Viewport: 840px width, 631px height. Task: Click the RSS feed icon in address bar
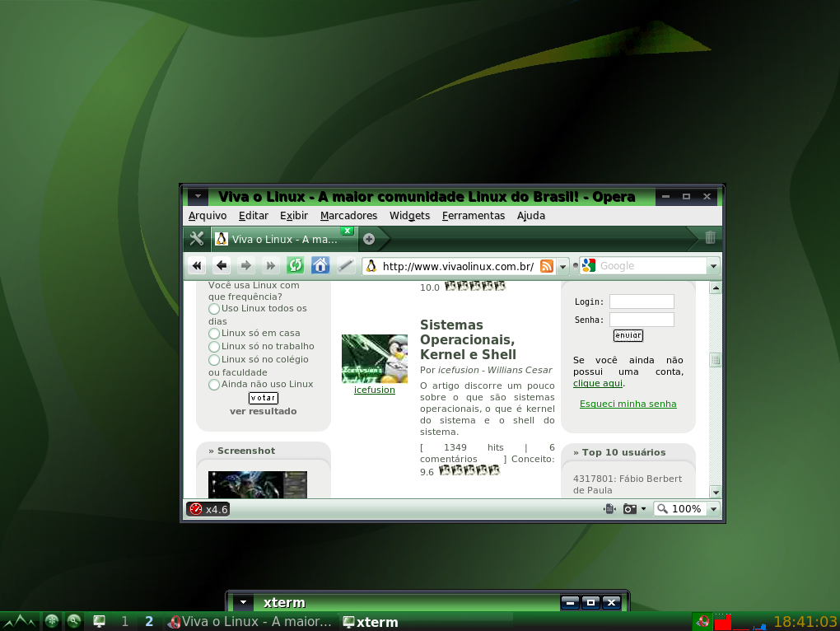click(547, 266)
